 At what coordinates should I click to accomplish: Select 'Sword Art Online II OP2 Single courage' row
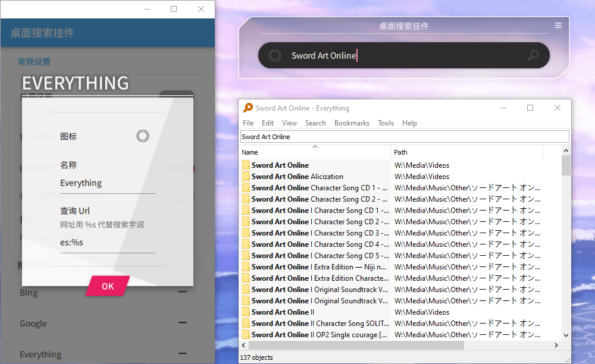[401, 335]
